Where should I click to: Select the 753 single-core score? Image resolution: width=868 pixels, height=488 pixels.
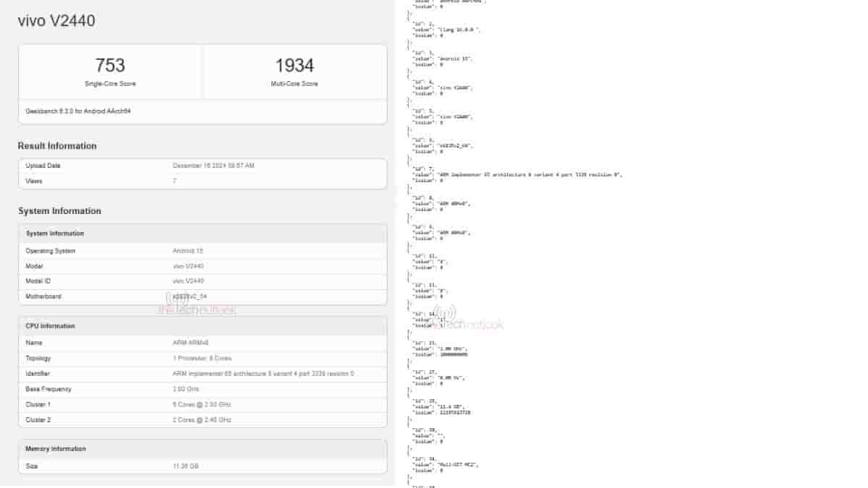(110, 66)
